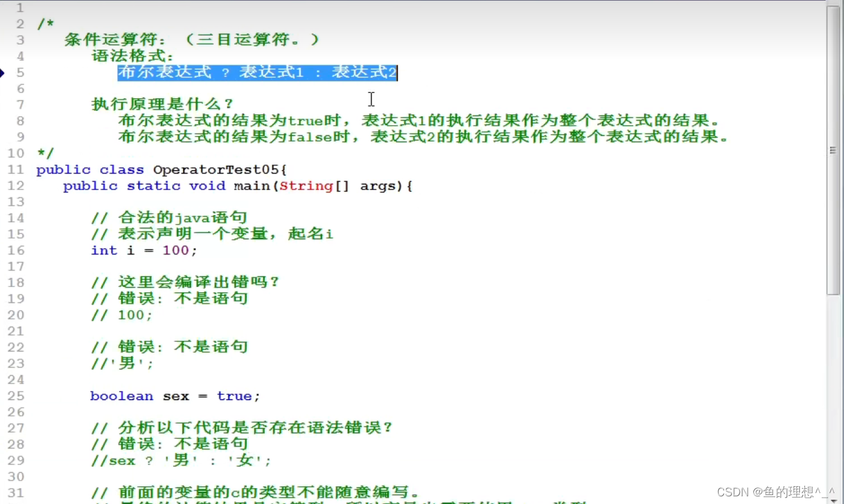The height and width of the screenshot is (504, 844).
Task: Click the '// 错误：不是语句' comment on line 22
Action: [x=169, y=347]
